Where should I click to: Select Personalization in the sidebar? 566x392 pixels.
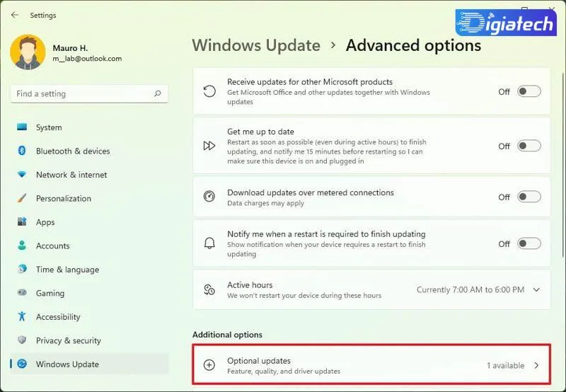pos(89,198)
